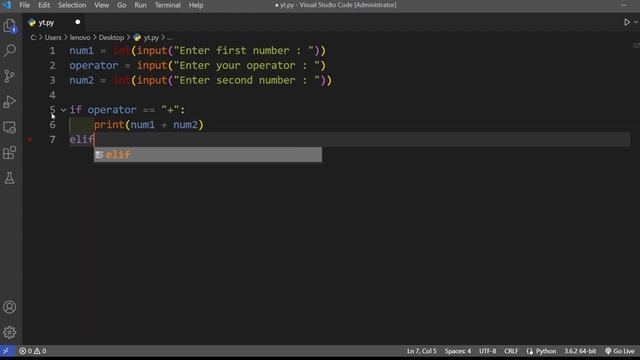Open the Manage gear settings

(9, 332)
